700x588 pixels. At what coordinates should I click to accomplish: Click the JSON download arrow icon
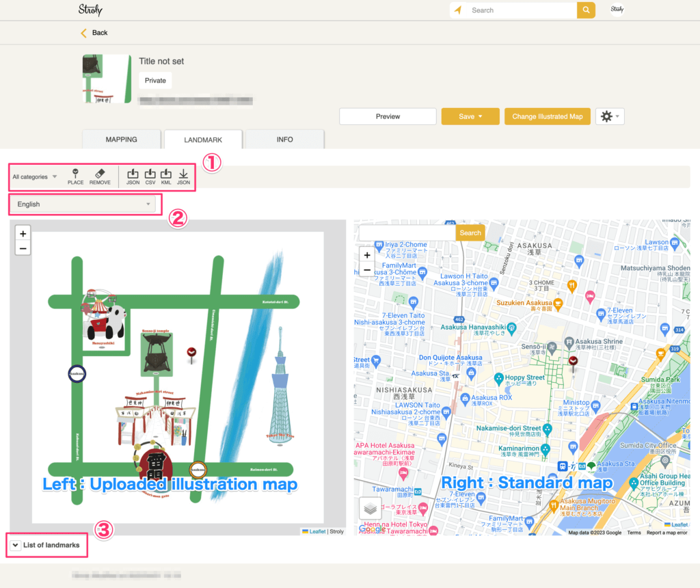click(x=183, y=176)
